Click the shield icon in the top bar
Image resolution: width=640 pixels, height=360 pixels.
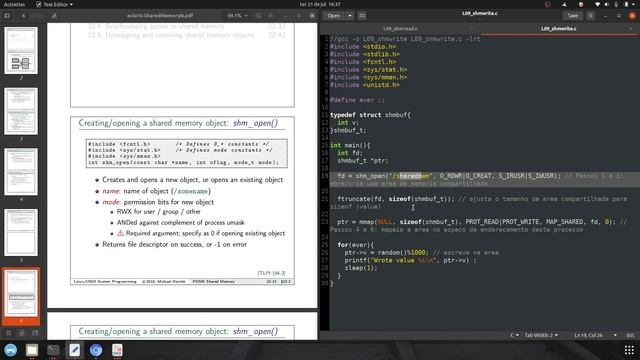581,4
